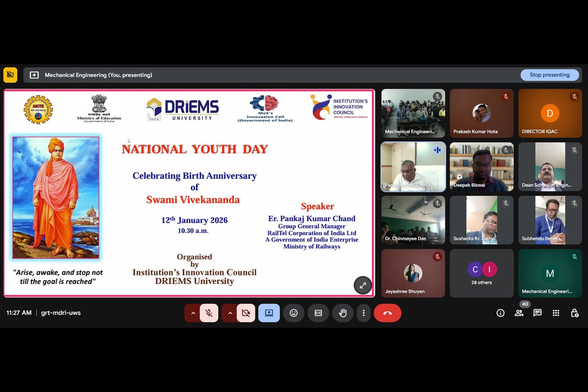Open the emoji reactions panel
Image resolution: width=588 pixels, height=392 pixels.
(293, 313)
